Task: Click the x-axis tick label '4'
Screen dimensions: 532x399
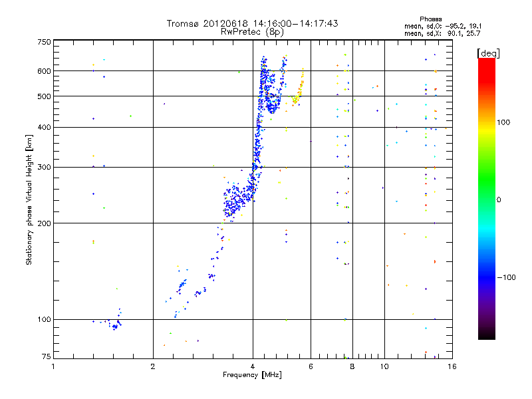Action: [253, 366]
